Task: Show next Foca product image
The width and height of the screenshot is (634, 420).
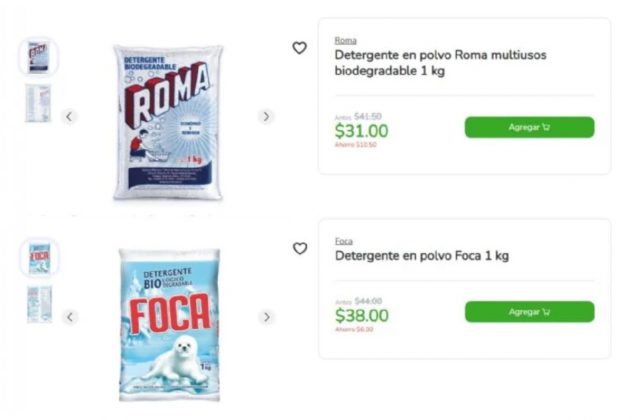Action: [266, 317]
